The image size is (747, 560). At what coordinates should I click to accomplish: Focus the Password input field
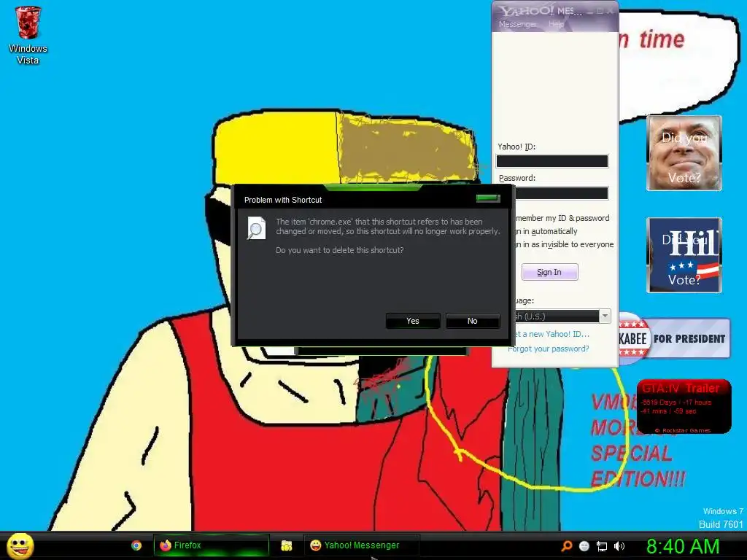coord(561,192)
